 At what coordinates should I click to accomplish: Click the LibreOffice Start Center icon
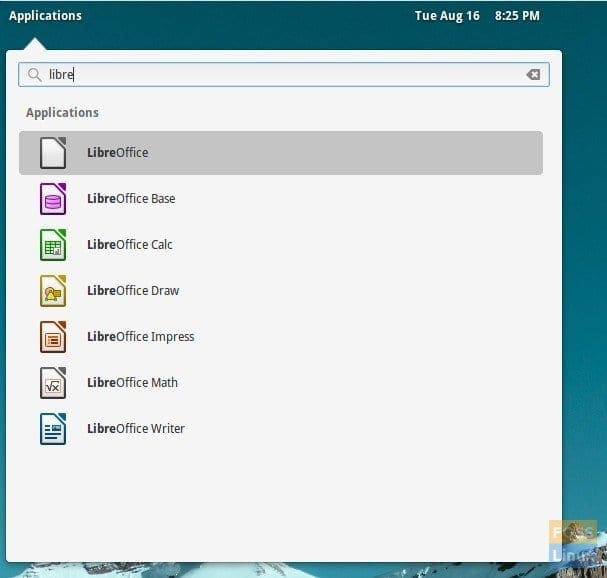[53, 153]
